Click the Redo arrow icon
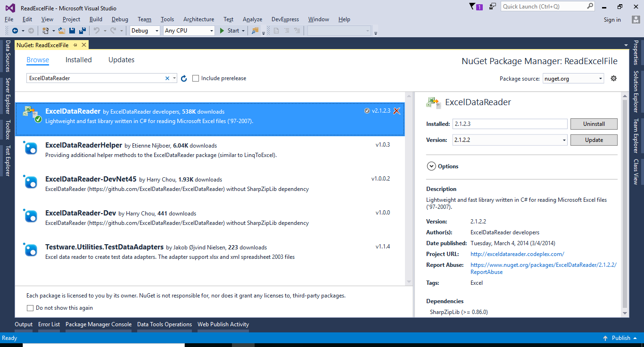Screen dimensions: 644x347 [113, 31]
